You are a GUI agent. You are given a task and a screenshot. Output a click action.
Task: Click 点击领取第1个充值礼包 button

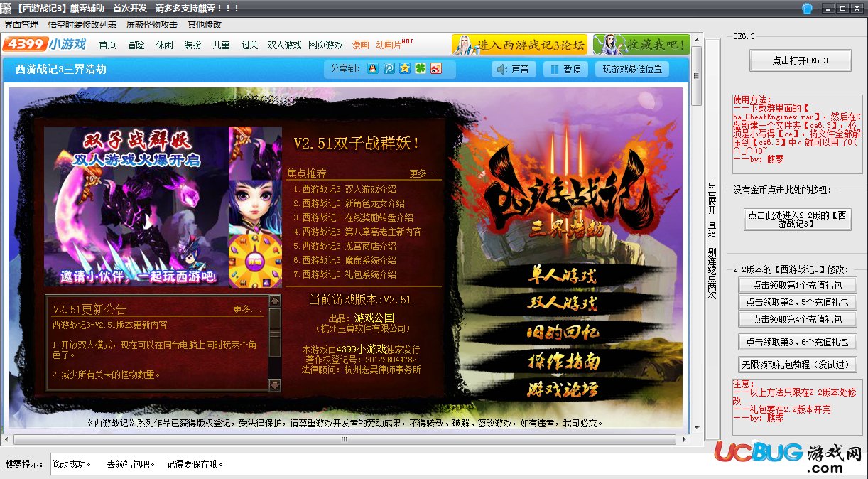click(x=798, y=285)
